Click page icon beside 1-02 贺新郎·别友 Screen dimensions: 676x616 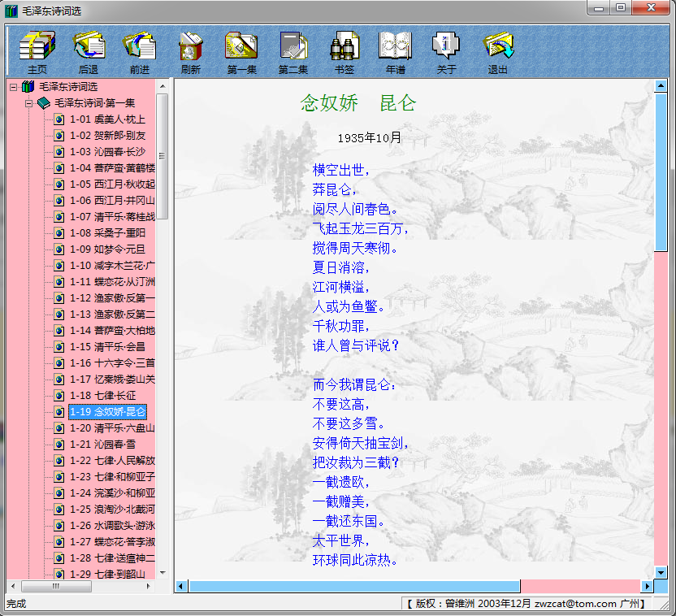(x=59, y=136)
